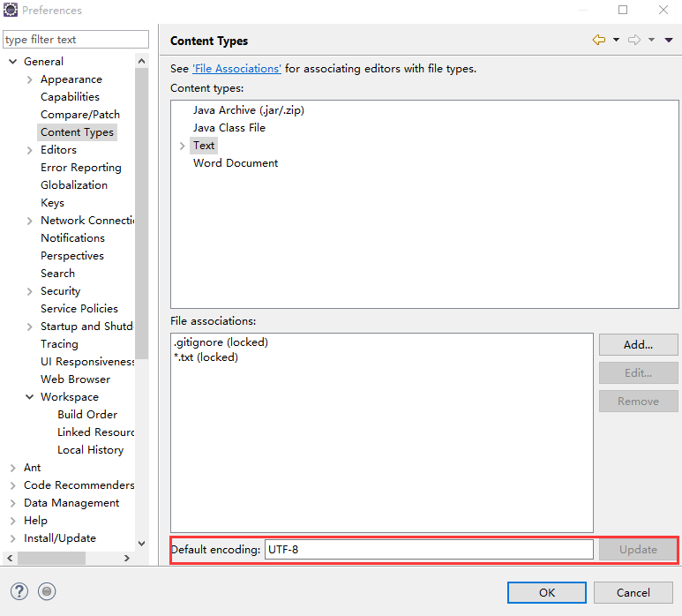Open Error Reporting preferences
This screenshot has height=616, width=682.
[x=81, y=168]
